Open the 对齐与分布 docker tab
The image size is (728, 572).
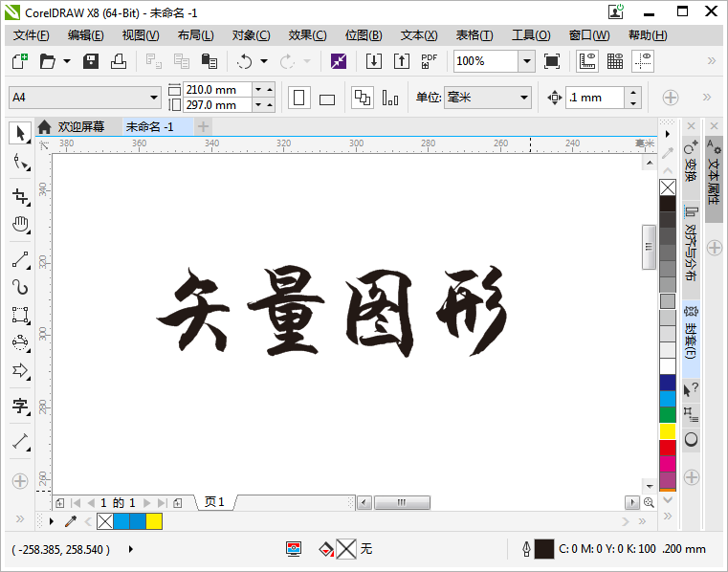(x=691, y=249)
